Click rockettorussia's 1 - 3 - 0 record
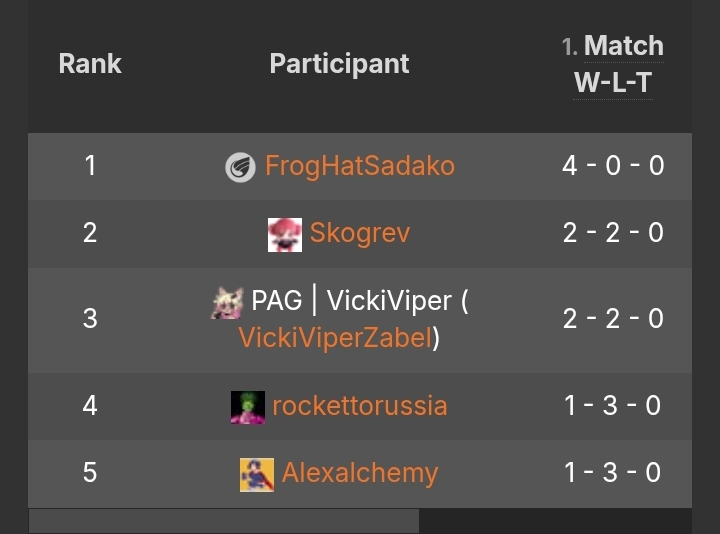This screenshot has height=534, width=720. coord(613,406)
